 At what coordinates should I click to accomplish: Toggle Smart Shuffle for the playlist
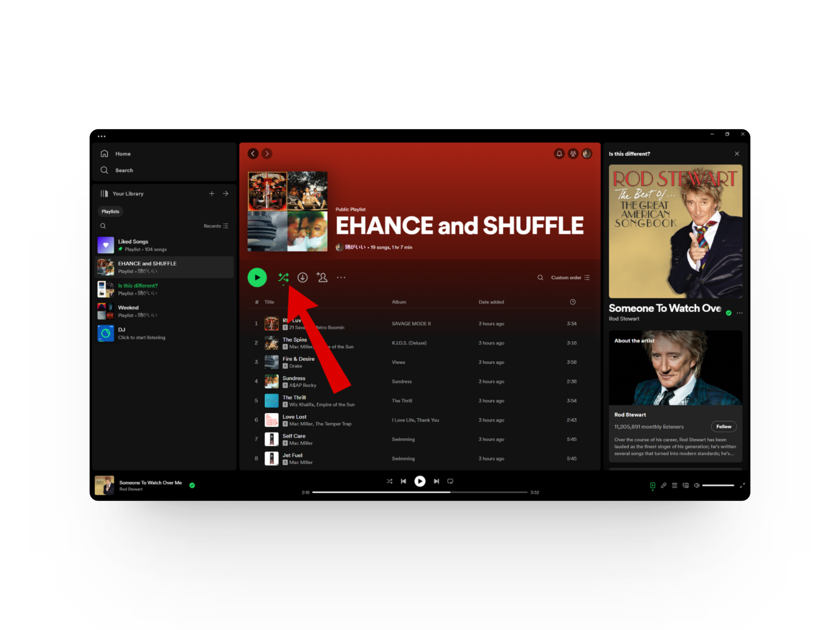click(x=283, y=277)
